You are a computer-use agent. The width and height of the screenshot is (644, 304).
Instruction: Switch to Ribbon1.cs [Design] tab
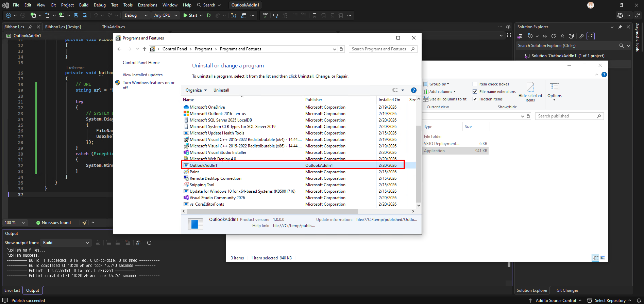[x=63, y=27]
